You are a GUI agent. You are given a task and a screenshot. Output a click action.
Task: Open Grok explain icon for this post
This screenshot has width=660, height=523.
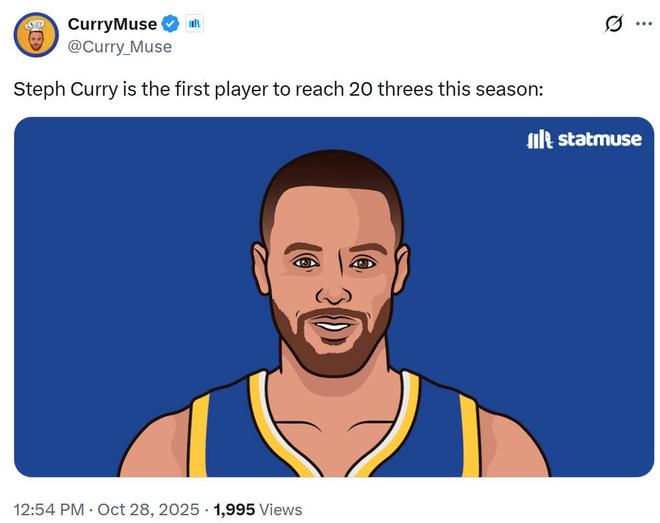tap(613, 24)
